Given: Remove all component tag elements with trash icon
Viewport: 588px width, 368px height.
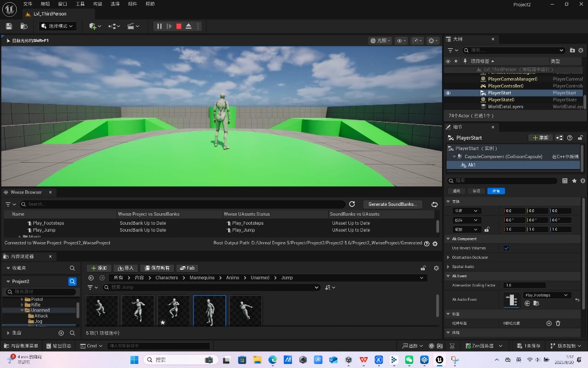Looking at the screenshot, I should 558,323.
